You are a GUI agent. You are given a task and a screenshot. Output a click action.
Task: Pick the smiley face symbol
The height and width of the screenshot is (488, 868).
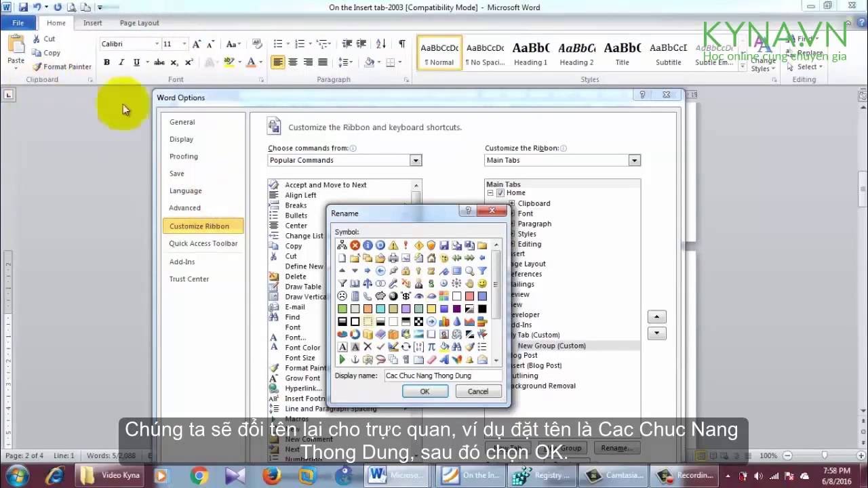tap(482, 283)
